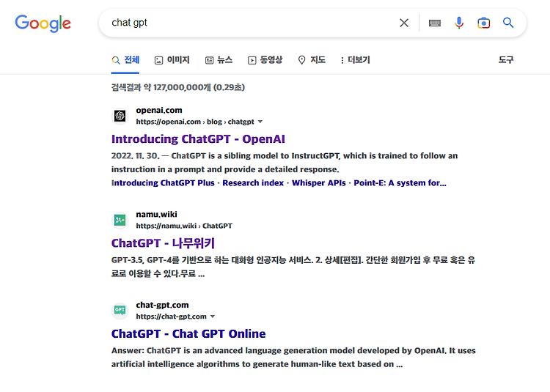Click the chat-gpt.com site name text

162,305
